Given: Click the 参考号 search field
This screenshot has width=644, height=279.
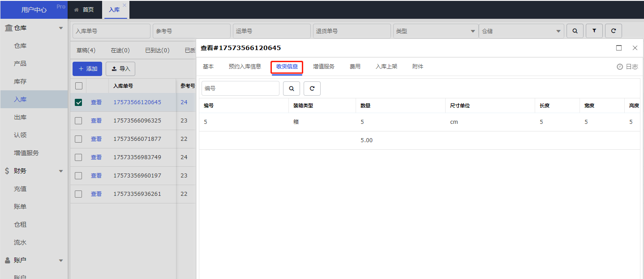Looking at the screenshot, I should (192, 31).
